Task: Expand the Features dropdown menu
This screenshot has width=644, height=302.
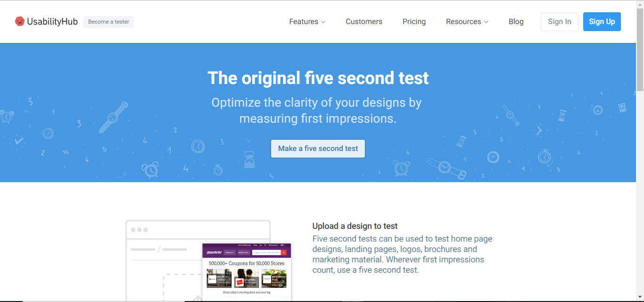Action: pyautogui.click(x=307, y=22)
